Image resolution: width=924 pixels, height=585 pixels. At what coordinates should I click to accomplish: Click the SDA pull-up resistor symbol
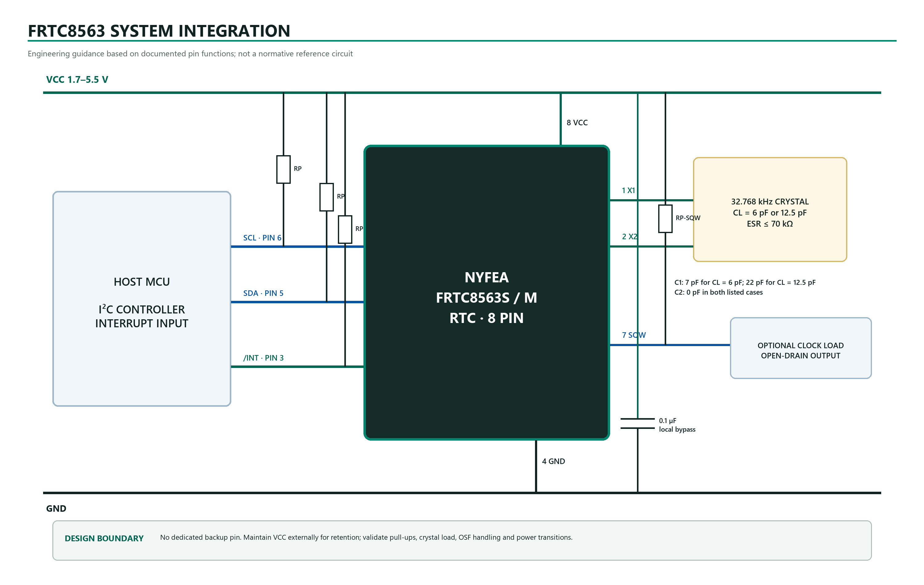(x=326, y=197)
